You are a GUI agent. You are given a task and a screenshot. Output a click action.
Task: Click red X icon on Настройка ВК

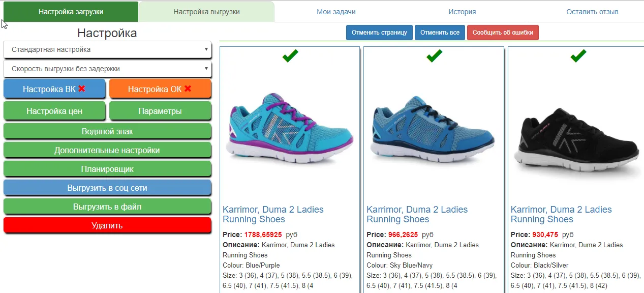coord(82,89)
